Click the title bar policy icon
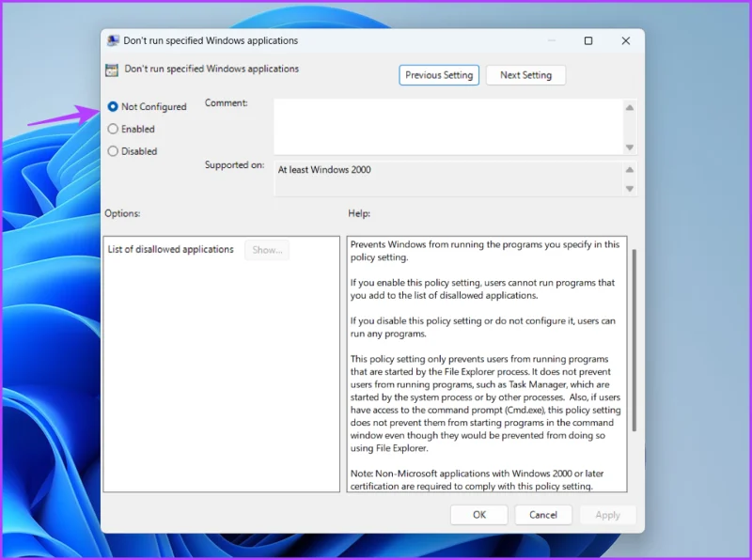752x560 pixels. pyautogui.click(x=113, y=40)
